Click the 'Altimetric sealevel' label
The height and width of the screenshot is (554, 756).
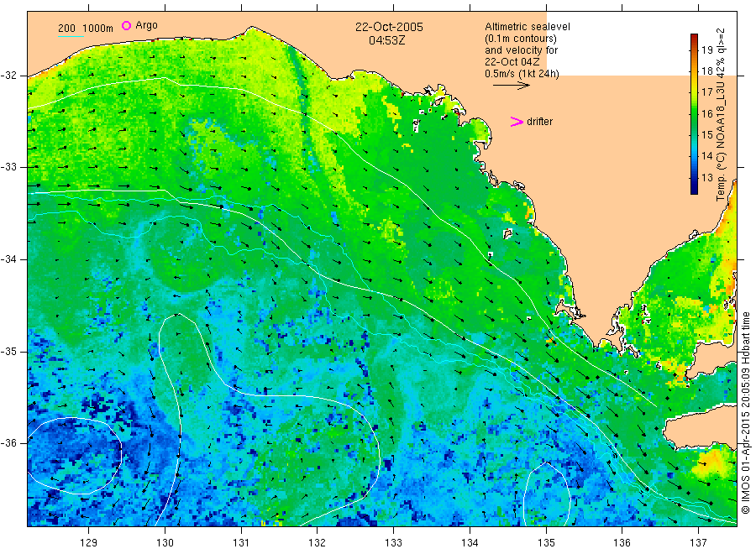point(528,27)
